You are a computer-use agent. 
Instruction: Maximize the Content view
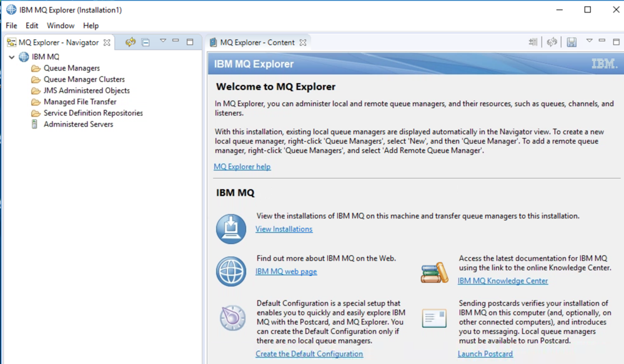pyautogui.click(x=616, y=42)
